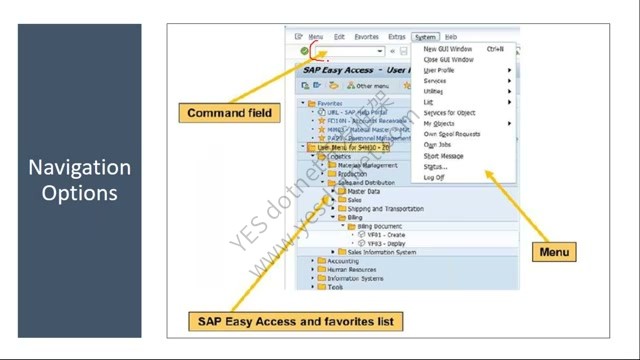The width and height of the screenshot is (640, 360).
Task: Click the URL icon of SAP Help Portal entry
Action: pos(322,112)
